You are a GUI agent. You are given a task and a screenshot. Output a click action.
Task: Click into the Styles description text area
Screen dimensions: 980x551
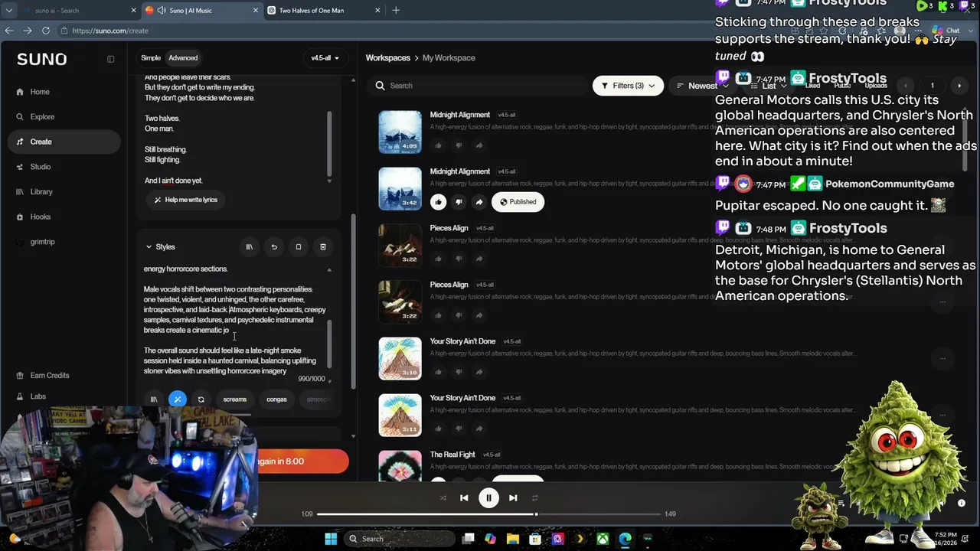coord(233,320)
